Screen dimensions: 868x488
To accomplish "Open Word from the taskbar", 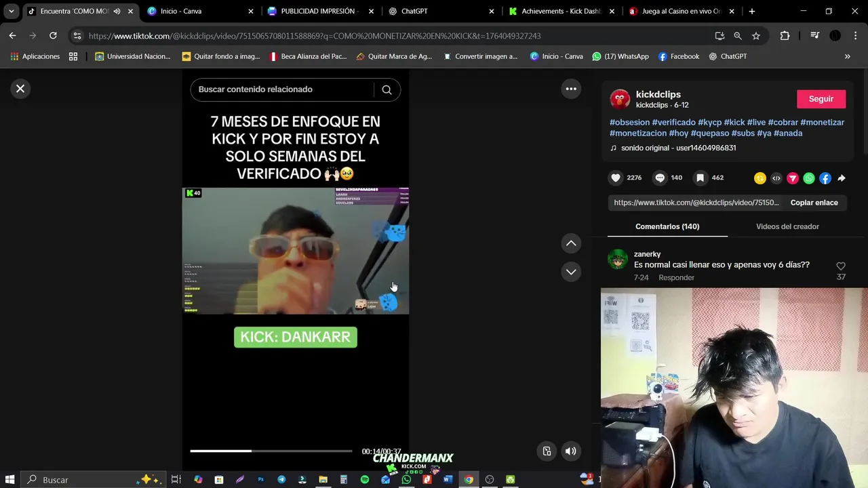I will click(448, 479).
